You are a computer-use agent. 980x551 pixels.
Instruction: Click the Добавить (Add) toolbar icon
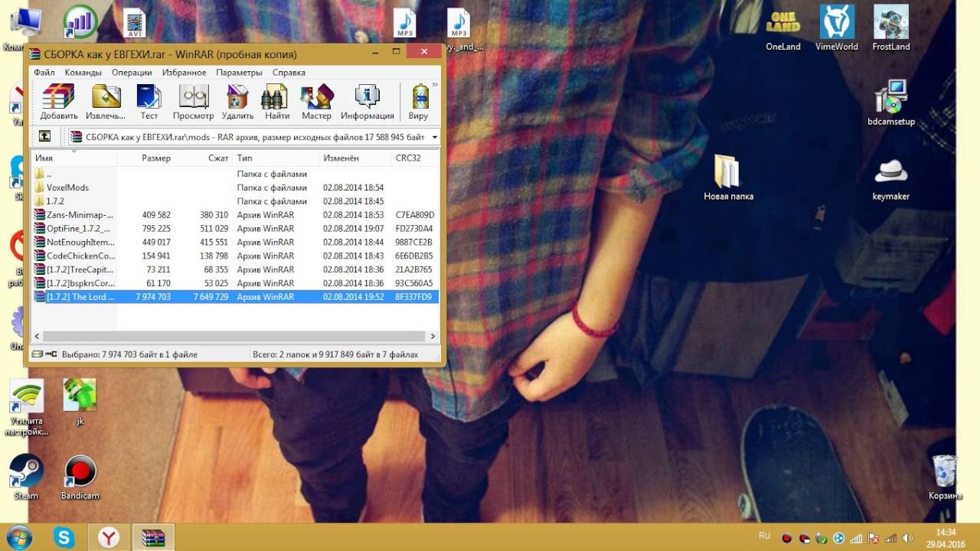(x=59, y=102)
